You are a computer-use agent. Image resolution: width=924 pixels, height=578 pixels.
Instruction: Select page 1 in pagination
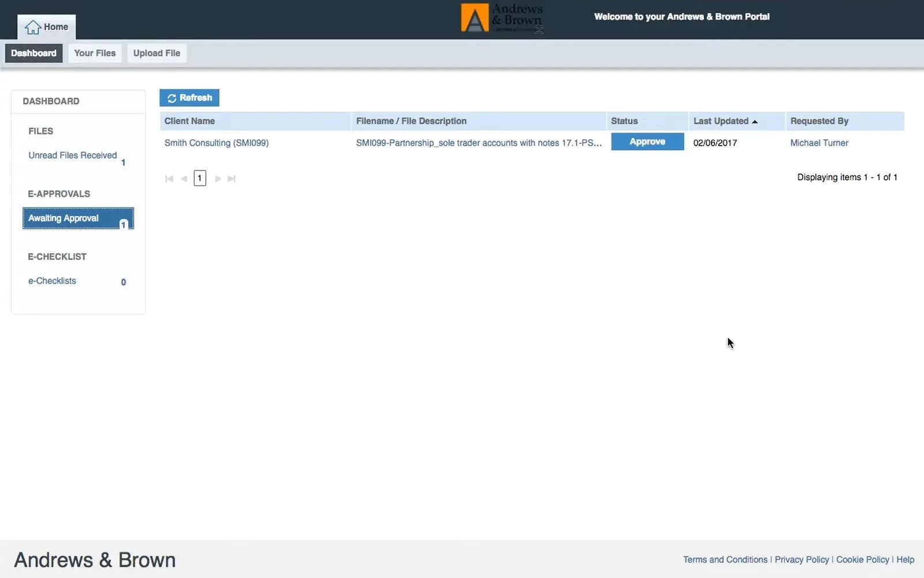[200, 178]
